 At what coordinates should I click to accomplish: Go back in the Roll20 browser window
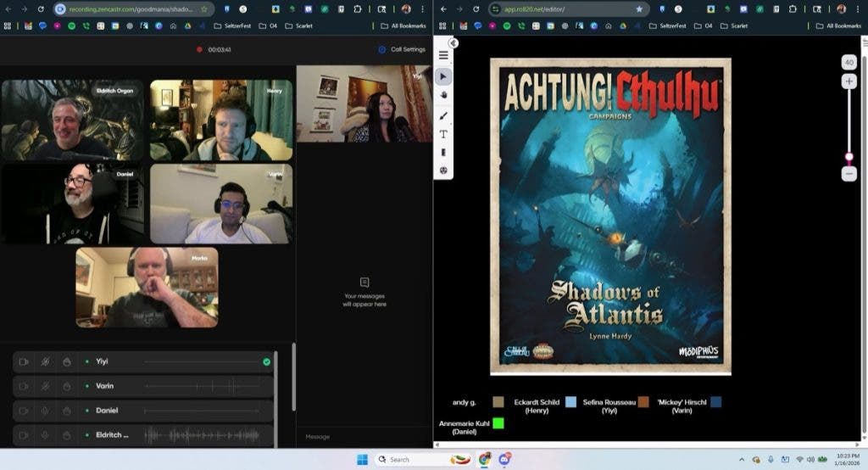point(443,8)
